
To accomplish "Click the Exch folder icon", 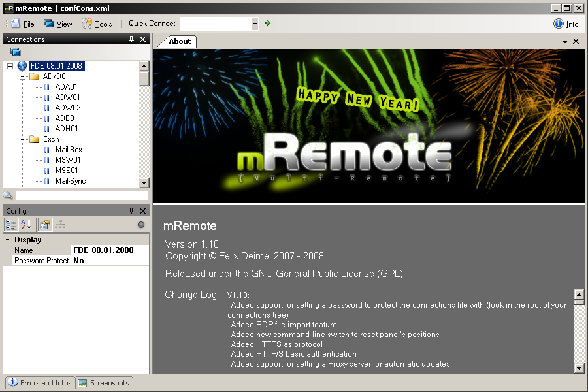I will [35, 140].
